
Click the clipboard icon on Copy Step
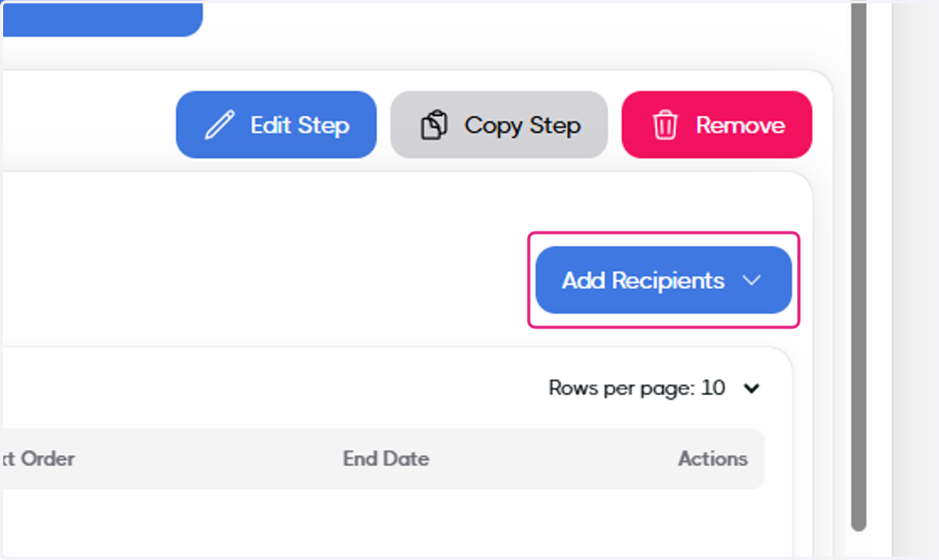click(434, 125)
